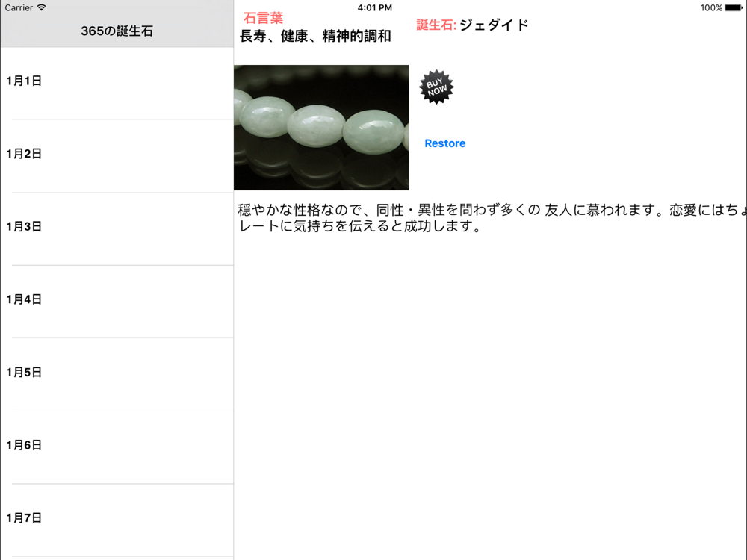Tap the 石言葉 heading label
This screenshot has height=560, width=747.
(264, 18)
